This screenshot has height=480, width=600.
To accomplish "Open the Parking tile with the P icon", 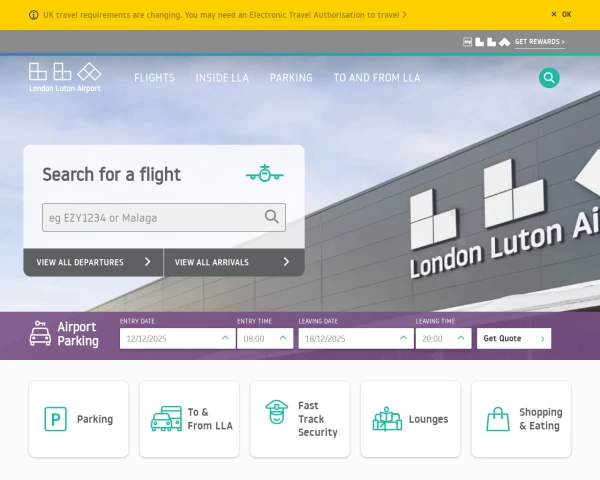I will pyautogui.click(x=78, y=419).
